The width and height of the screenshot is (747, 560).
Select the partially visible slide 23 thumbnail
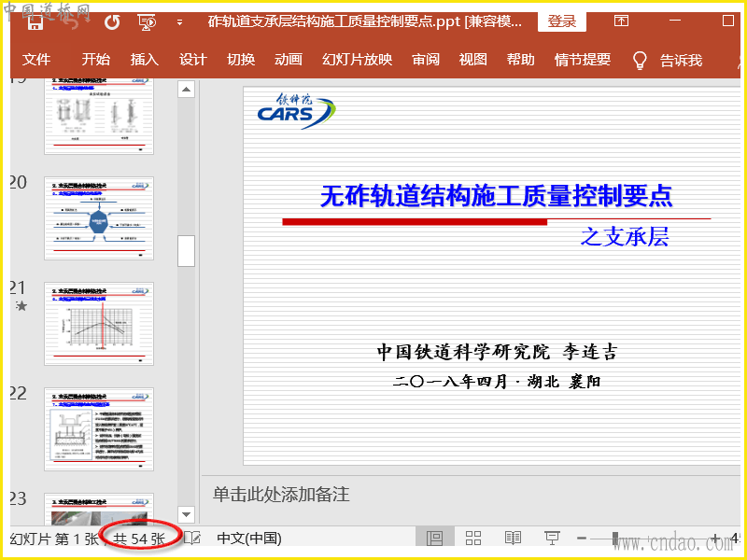coord(99,510)
